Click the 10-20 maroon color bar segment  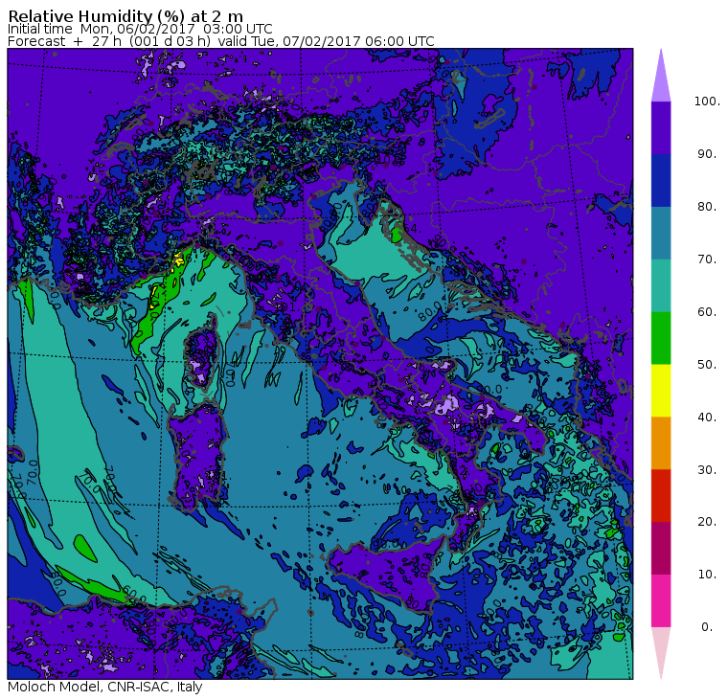pyautogui.click(x=661, y=548)
